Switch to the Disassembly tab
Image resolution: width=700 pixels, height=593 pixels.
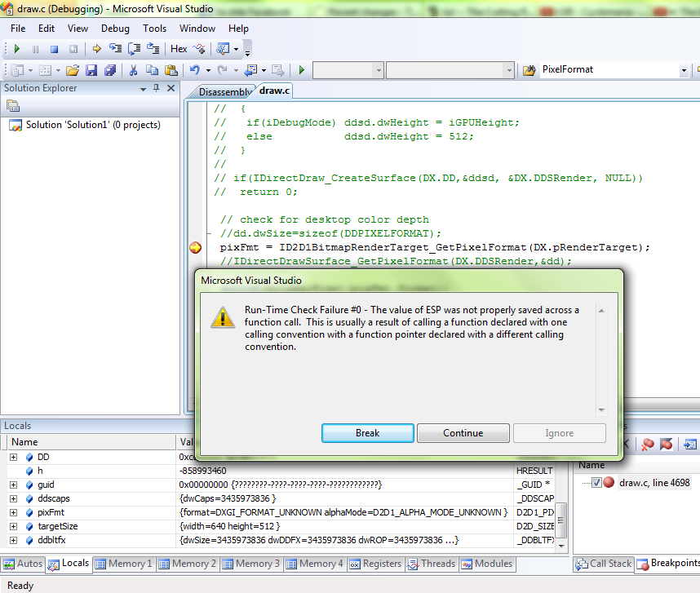click(x=224, y=92)
